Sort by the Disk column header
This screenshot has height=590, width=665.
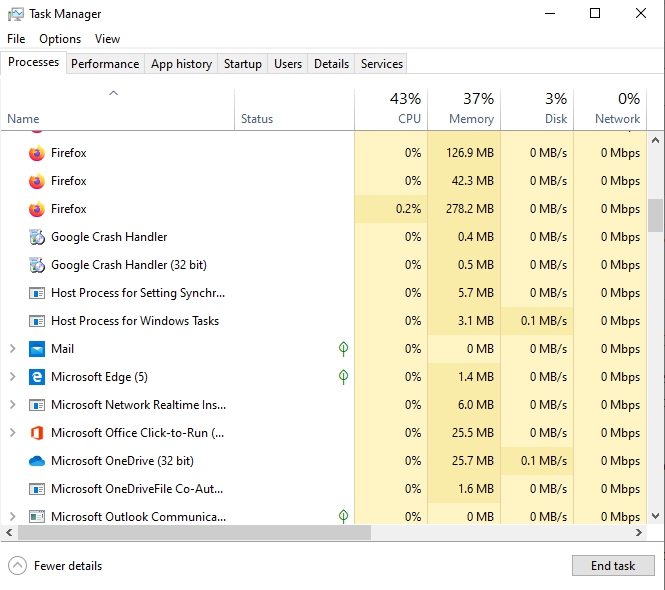click(537, 109)
